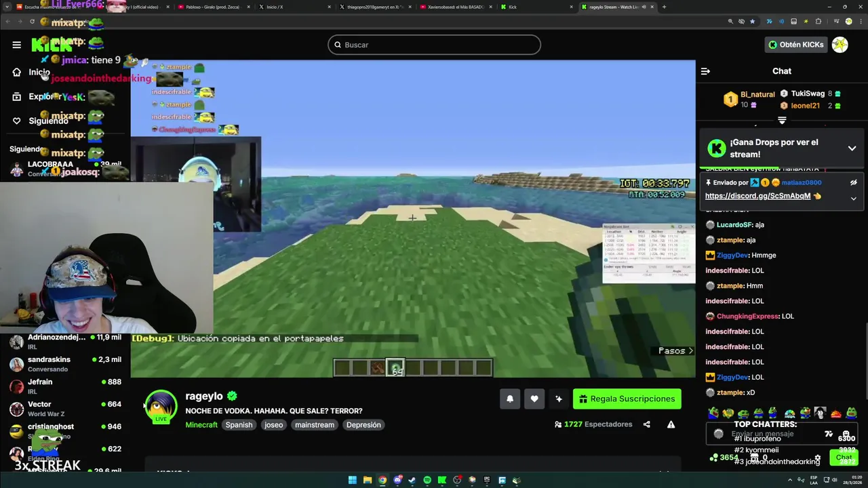This screenshot has width=868, height=488.
Task: Open chat settings gear icon
Action: tap(818, 457)
